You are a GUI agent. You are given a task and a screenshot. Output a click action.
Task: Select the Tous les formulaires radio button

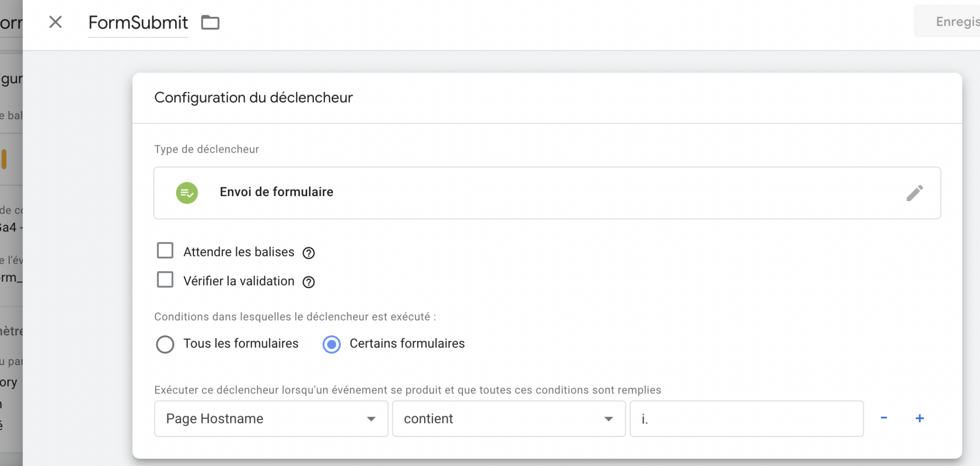pos(165,344)
